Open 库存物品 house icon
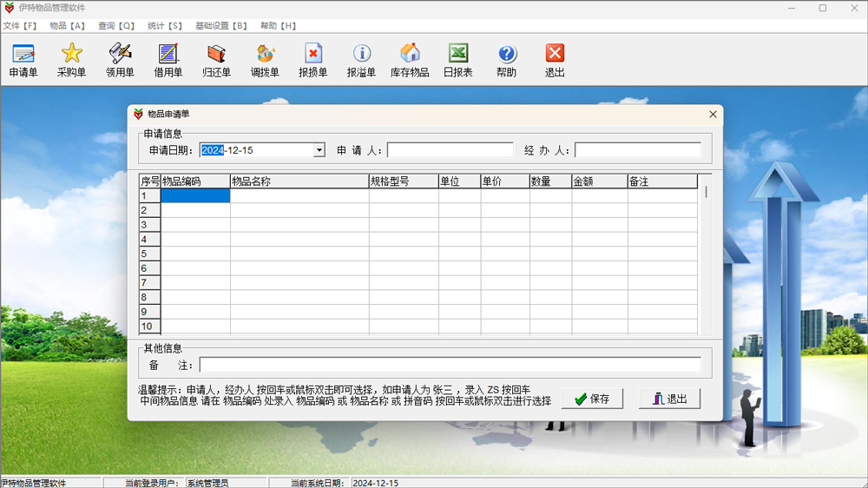868x488 pixels. click(410, 60)
